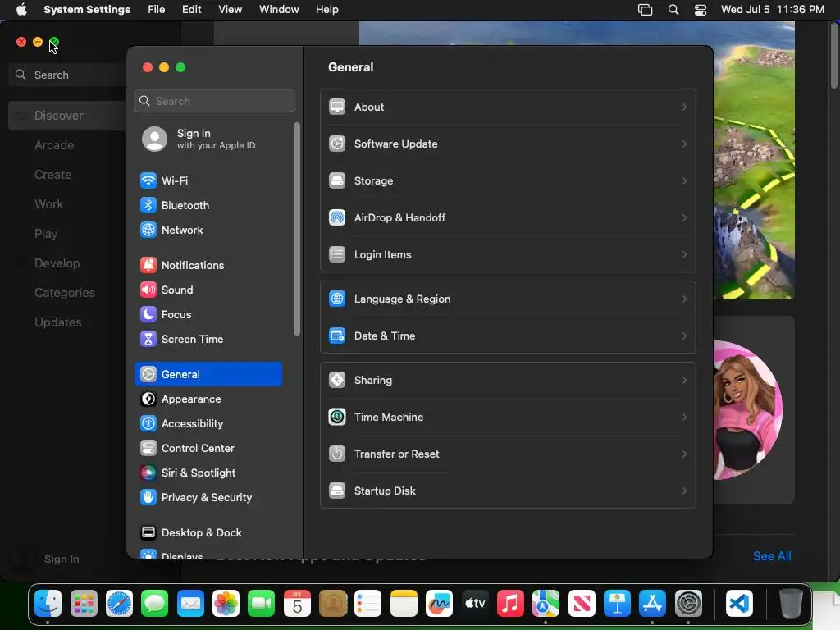Expand the AirDrop & Handoff chevron
The width and height of the screenshot is (840, 630).
click(684, 218)
